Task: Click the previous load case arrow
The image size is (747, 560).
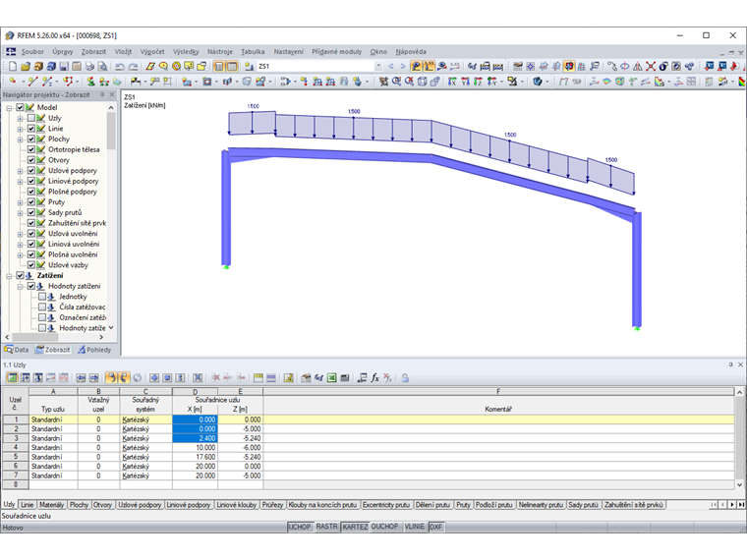Action: [391, 66]
